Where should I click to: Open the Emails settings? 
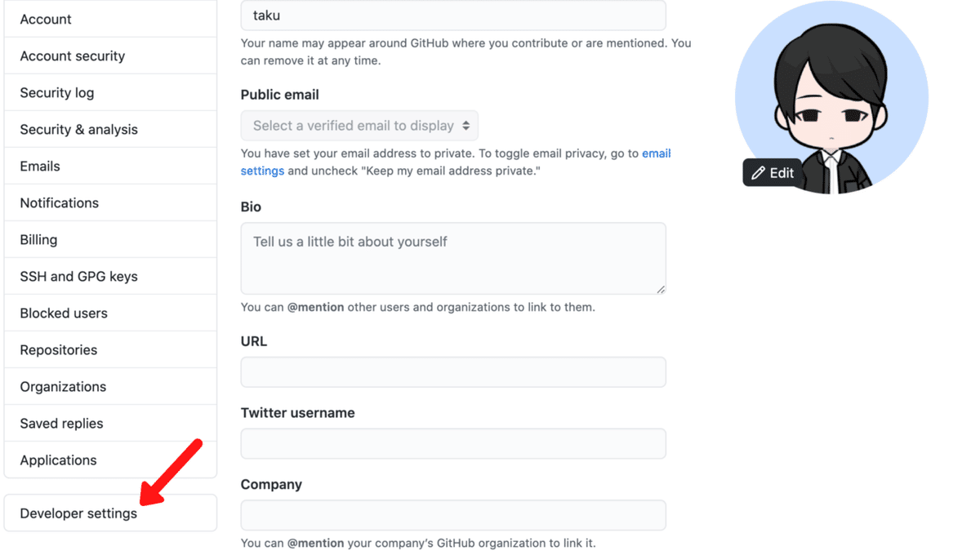40,166
